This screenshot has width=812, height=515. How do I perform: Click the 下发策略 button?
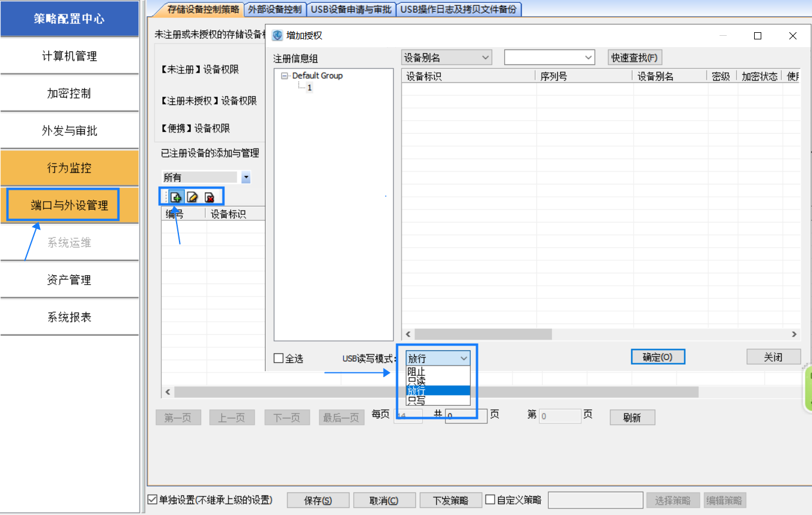[450, 500]
